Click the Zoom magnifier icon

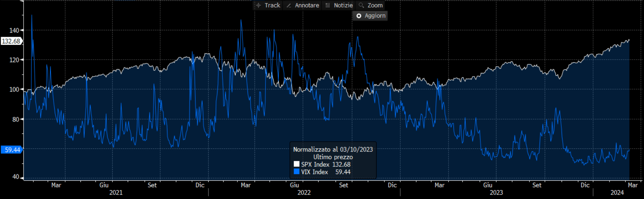pyautogui.click(x=361, y=5)
